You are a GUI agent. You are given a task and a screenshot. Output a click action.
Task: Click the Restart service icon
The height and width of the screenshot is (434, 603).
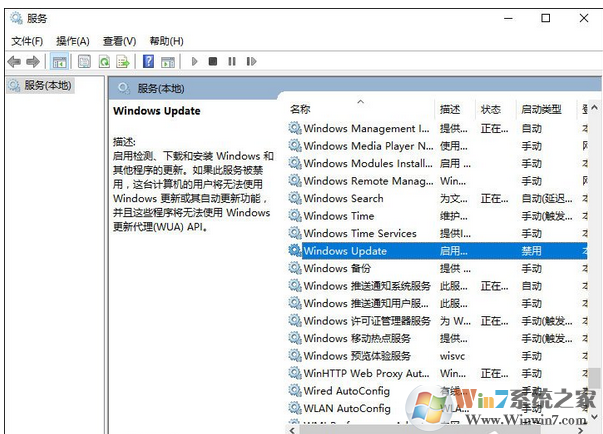point(251,62)
